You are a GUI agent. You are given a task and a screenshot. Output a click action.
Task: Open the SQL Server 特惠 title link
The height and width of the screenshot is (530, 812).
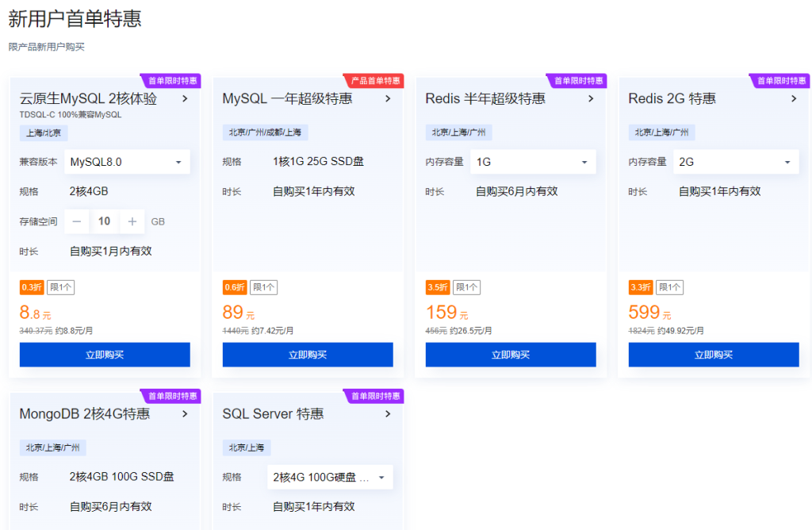point(273,414)
